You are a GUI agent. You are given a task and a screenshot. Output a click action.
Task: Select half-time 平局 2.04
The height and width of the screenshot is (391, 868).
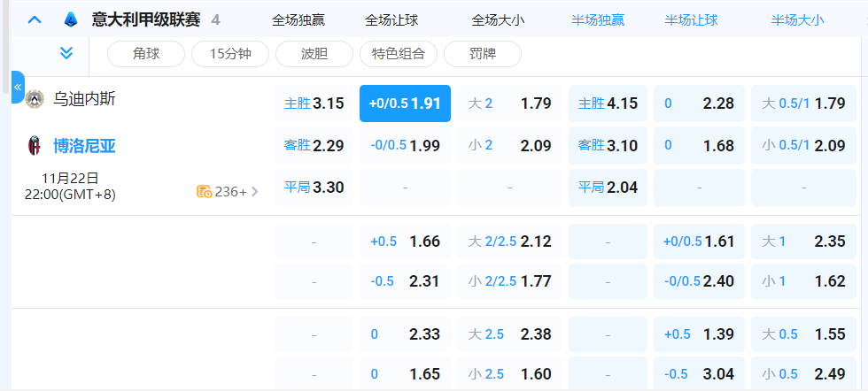[x=608, y=188]
